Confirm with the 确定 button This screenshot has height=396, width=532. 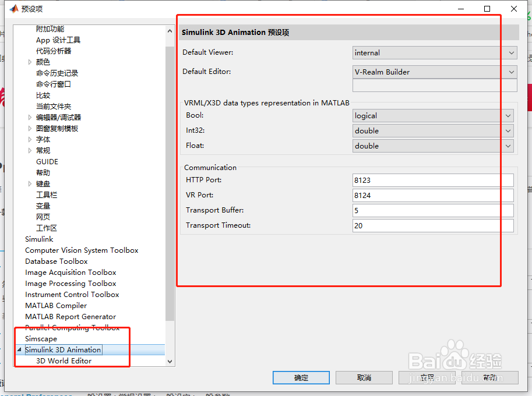[301, 378]
